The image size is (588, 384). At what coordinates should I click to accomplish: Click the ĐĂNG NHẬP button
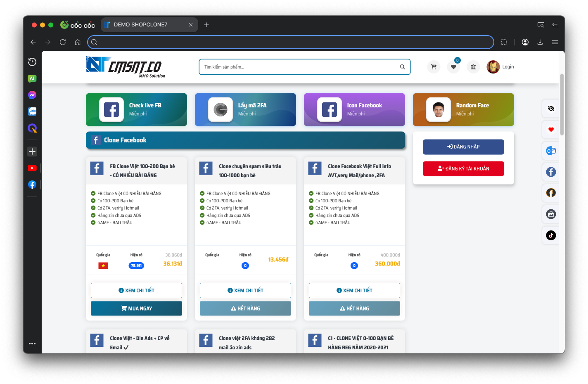coord(463,147)
